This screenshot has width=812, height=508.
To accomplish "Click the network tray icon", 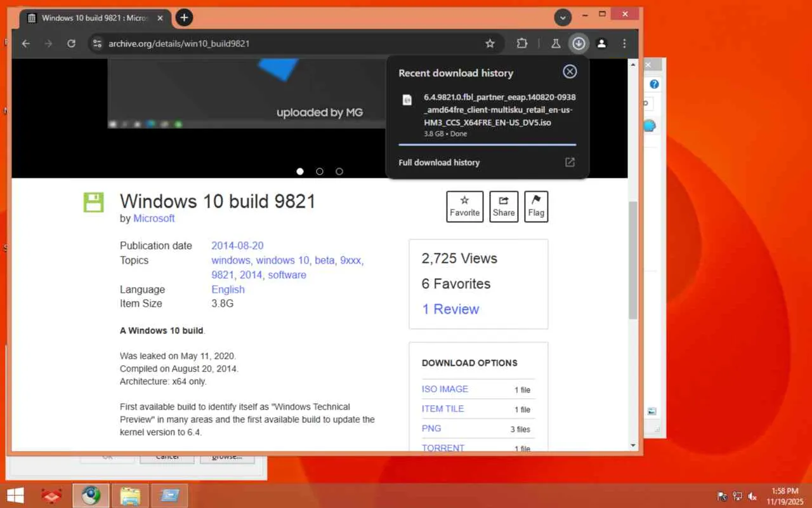I will point(738,496).
